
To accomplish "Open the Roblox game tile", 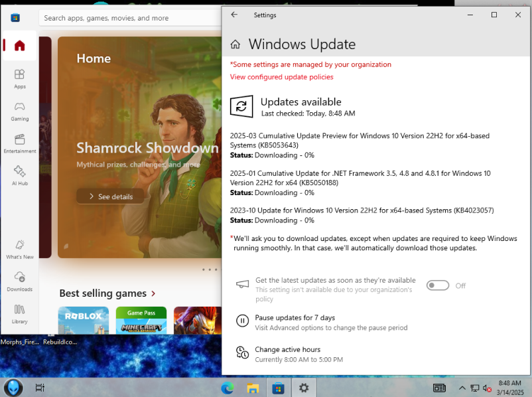I will tap(84, 320).
